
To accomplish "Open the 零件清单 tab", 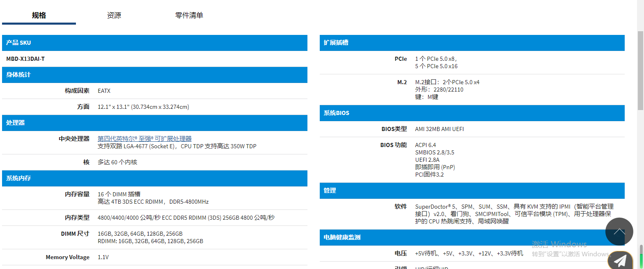I will (189, 15).
